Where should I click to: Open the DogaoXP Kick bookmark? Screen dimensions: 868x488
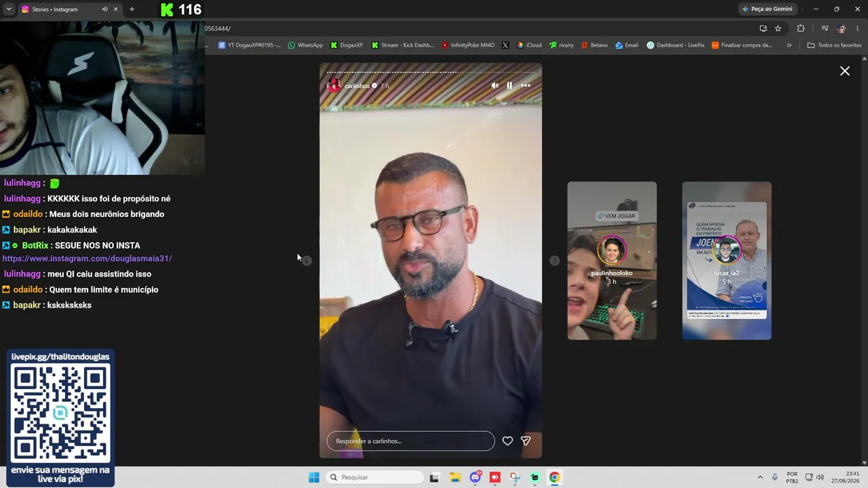tap(347, 45)
